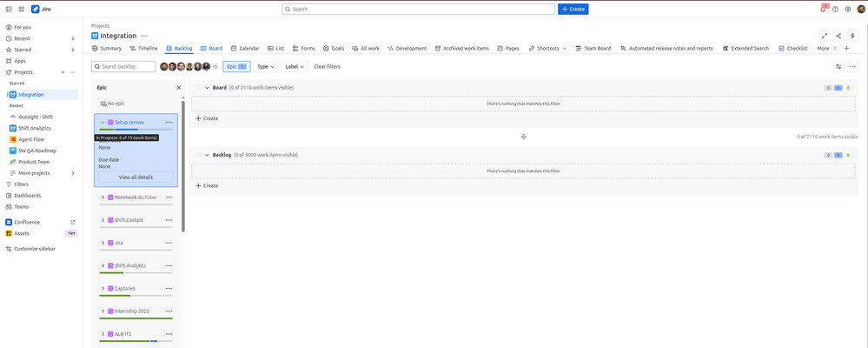Open the Shift-Cockpit epic options menu
This screenshot has height=348, width=868.
tap(169, 220)
